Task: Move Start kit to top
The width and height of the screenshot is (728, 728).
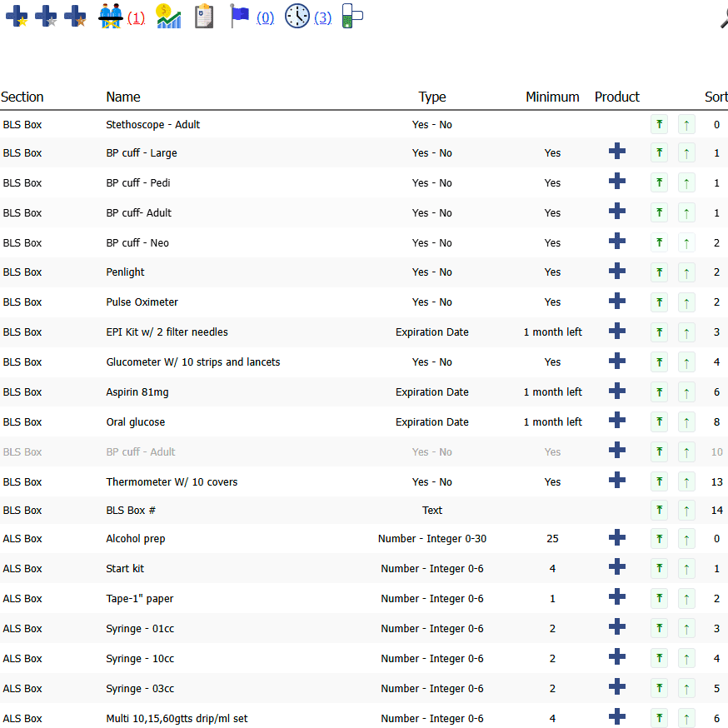Action: 660,568
